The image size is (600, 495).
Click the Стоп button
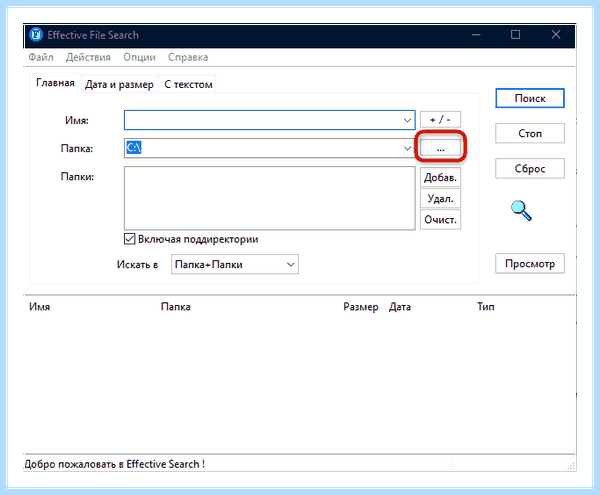coord(530,133)
